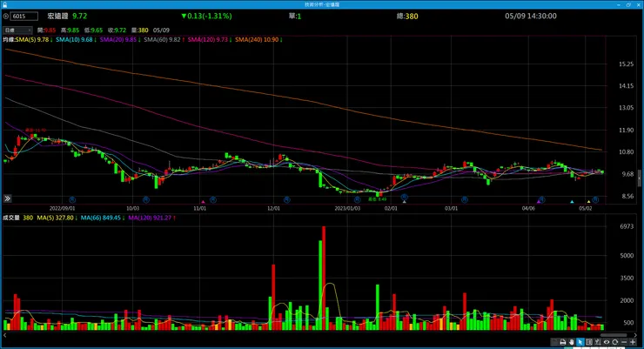
Task: Click the circular event marker near 12/01
Action: 286,199
